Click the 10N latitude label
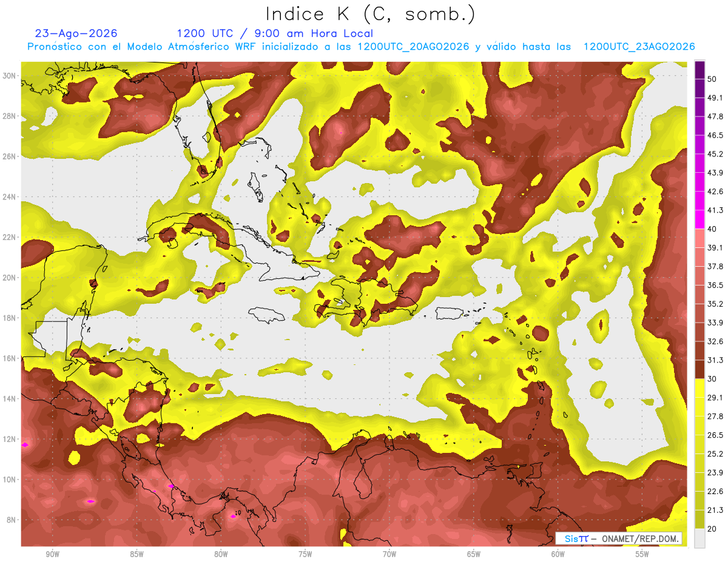The image size is (728, 562). pos(9,480)
